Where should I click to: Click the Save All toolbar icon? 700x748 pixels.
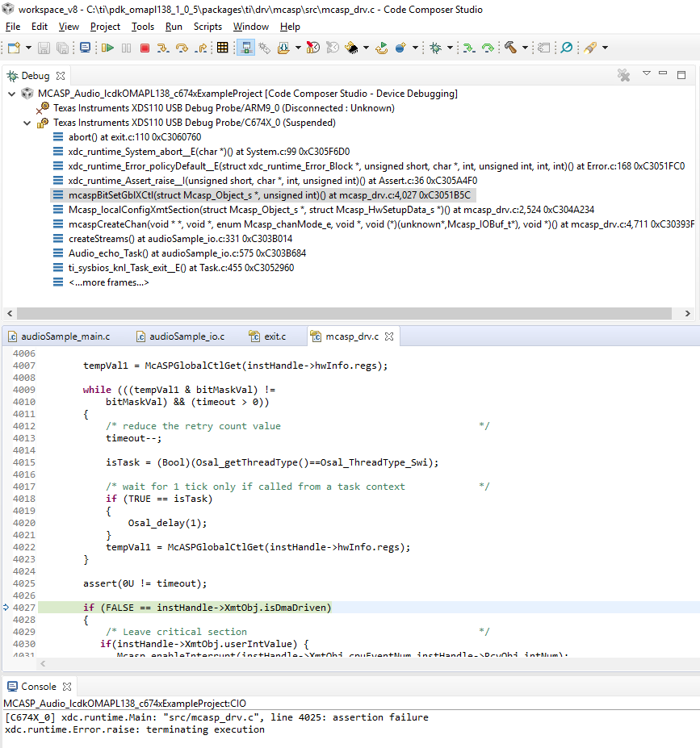coord(62,48)
